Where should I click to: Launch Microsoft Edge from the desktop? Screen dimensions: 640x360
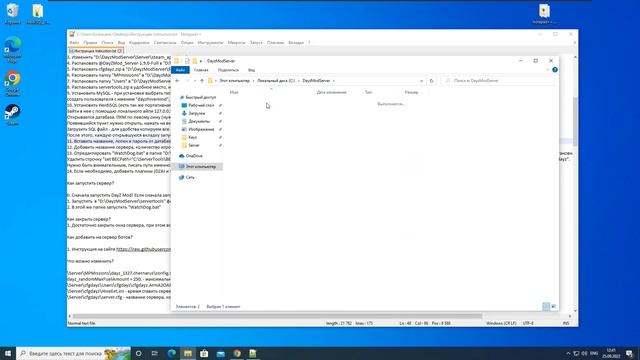coord(12,49)
